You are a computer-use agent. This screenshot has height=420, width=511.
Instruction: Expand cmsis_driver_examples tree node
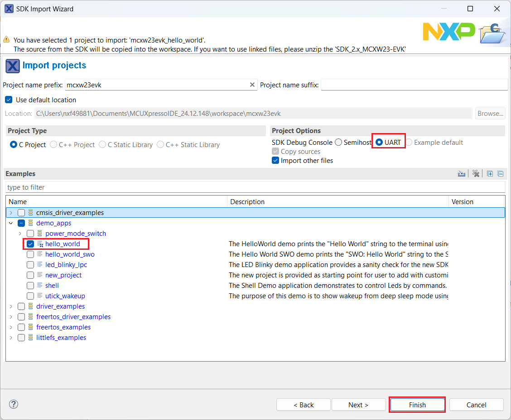click(11, 213)
